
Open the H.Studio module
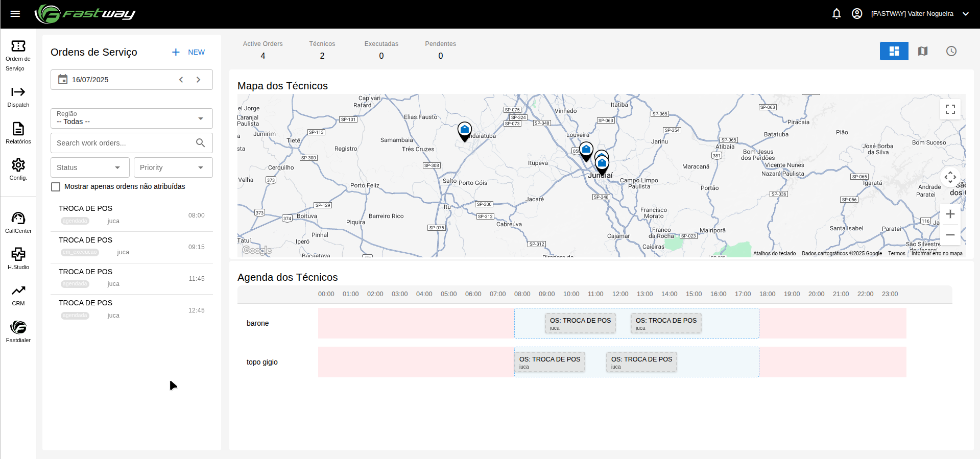(x=18, y=258)
